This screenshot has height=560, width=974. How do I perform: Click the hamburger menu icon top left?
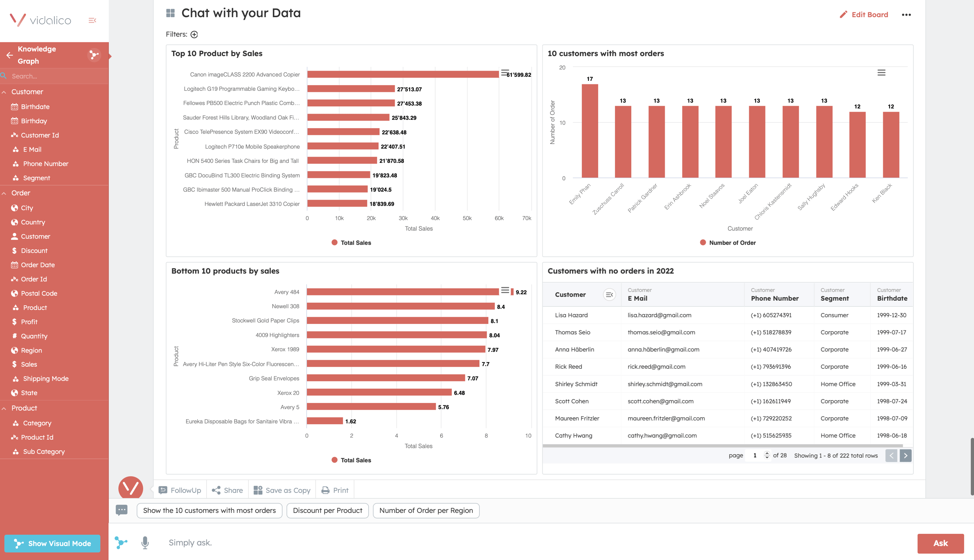point(92,19)
